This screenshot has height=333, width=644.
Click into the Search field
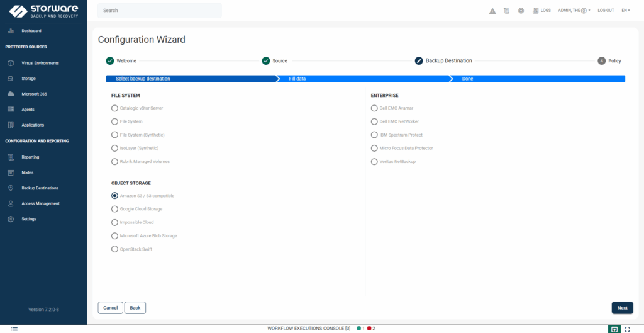[x=160, y=11]
